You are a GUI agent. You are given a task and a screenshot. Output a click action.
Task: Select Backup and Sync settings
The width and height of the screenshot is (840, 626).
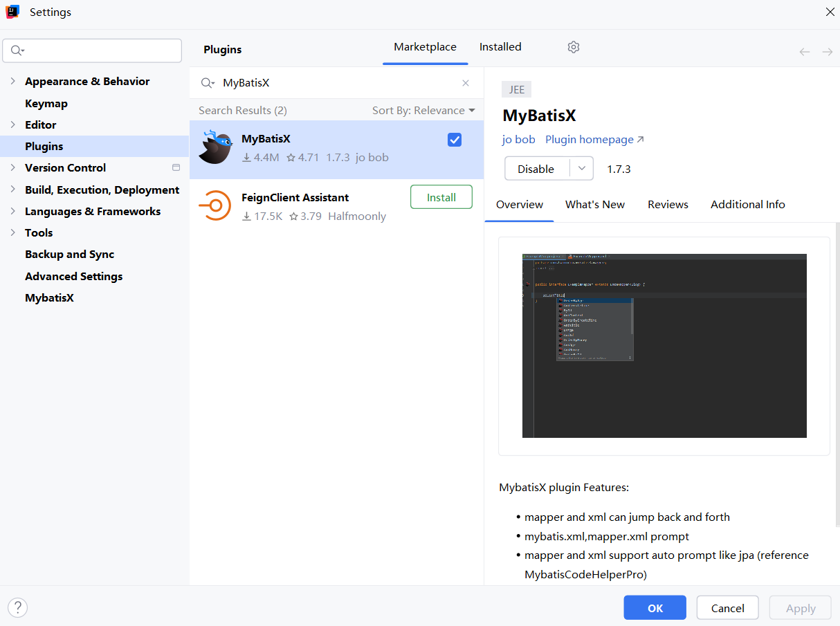(x=69, y=254)
